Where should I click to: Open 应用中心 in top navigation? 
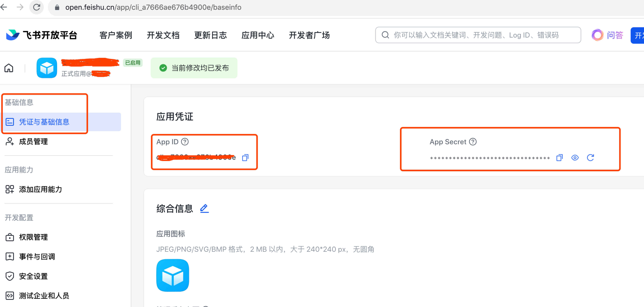(258, 35)
